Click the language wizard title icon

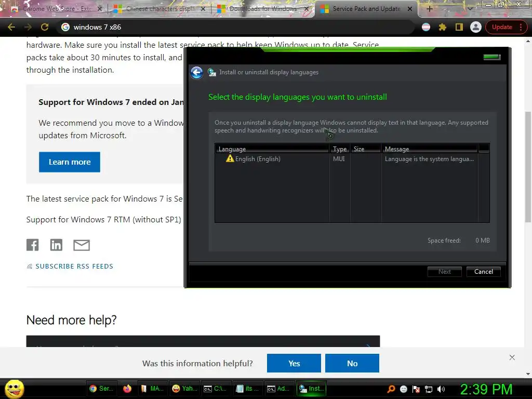(212, 72)
